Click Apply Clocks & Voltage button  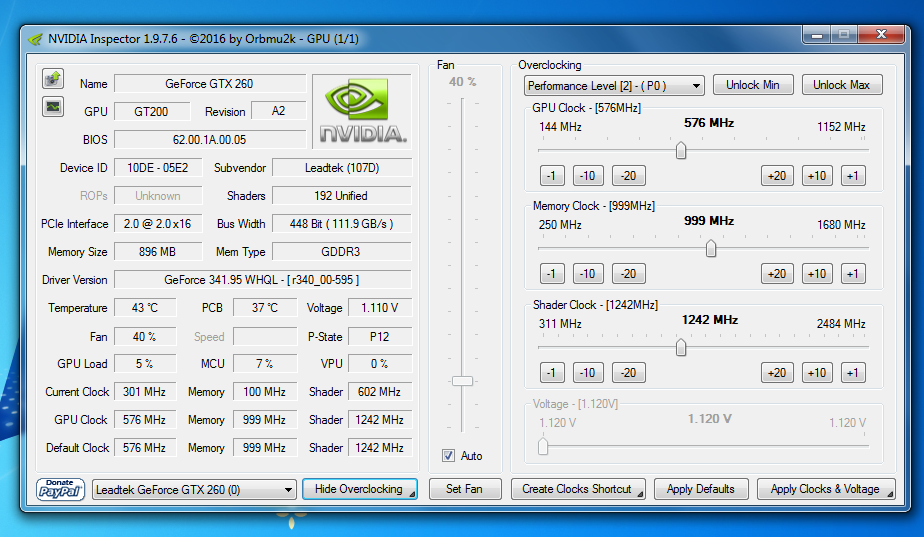coord(826,489)
